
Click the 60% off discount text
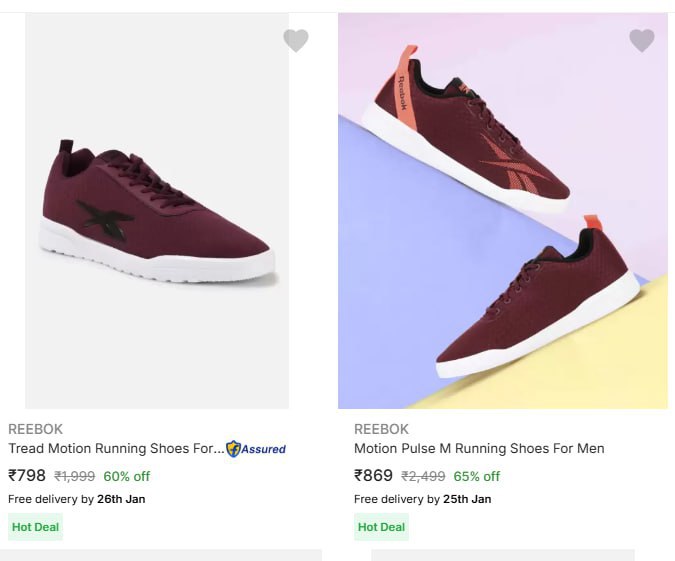pos(127,477)
